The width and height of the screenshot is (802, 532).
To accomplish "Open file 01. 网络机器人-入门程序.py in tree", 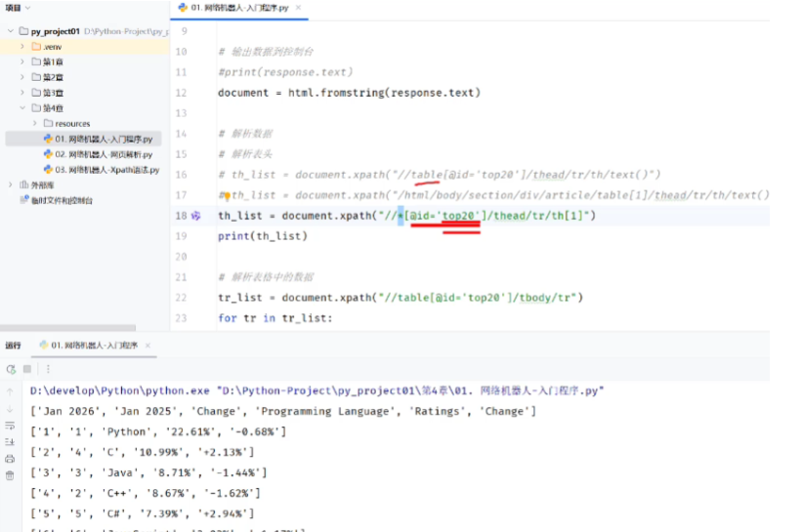I will (x=83, y=139).
